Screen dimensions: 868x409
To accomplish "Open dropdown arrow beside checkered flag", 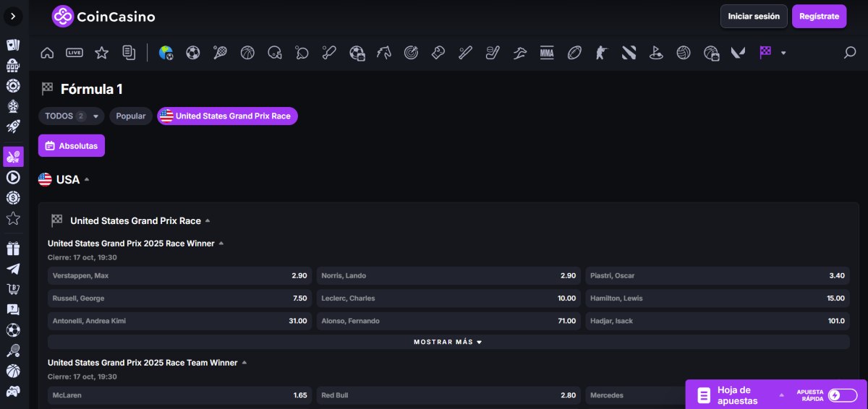I will [783, 53].
